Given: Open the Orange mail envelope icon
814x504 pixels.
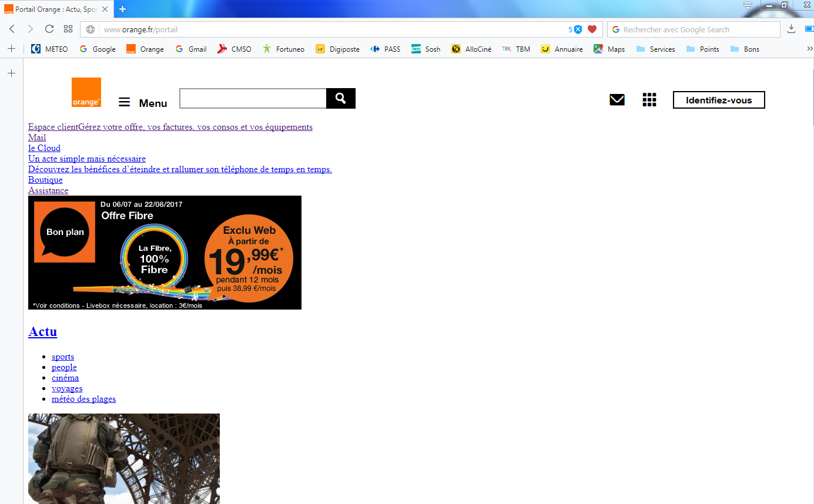Looking at the screenshot, I should coord(617,100).
